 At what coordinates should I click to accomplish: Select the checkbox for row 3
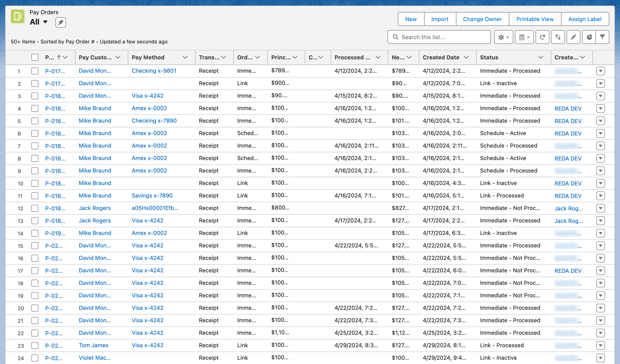[35, 96]
